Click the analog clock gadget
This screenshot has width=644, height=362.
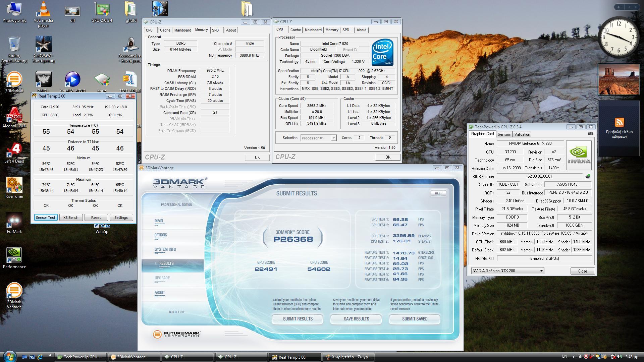click(619, 38)
